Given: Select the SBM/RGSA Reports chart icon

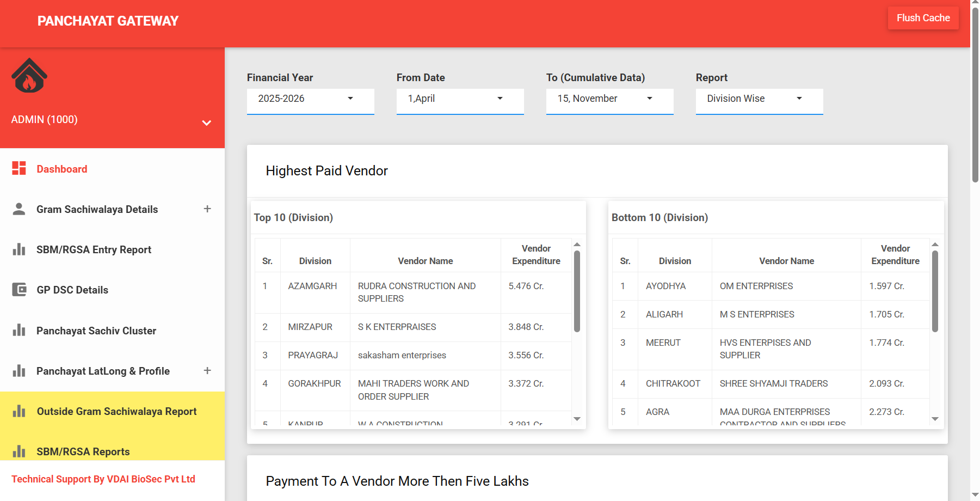Looking at the screenshot, I should click(19, 451).
